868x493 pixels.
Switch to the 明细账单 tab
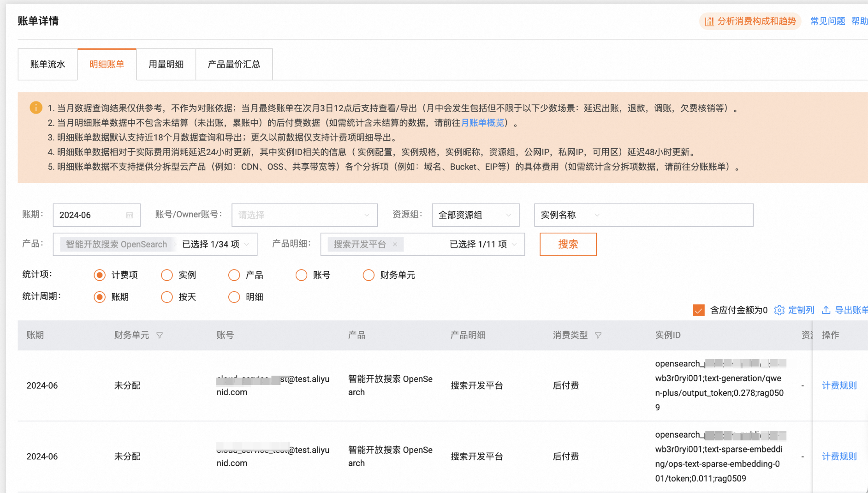(107, 64)
